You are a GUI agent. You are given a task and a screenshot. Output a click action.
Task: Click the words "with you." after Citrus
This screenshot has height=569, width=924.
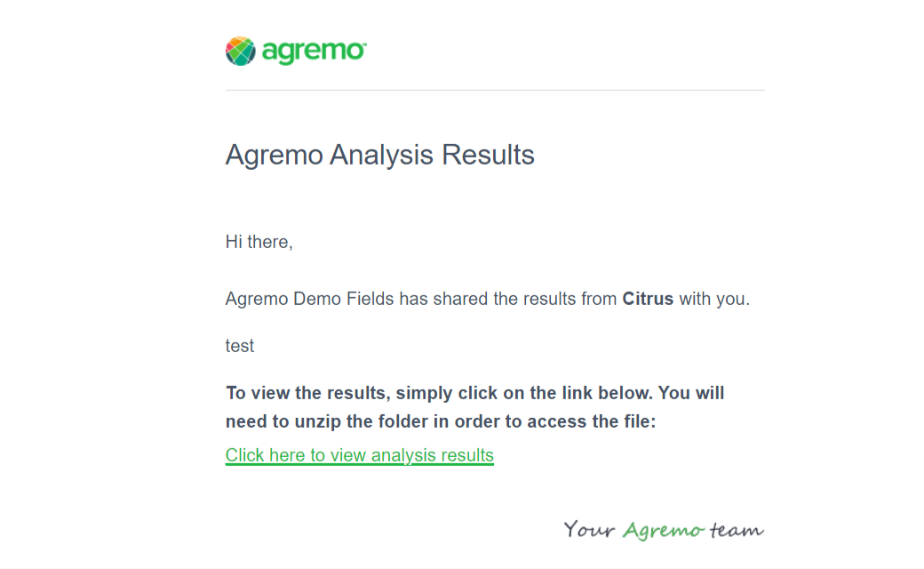[x=714, y=299]
